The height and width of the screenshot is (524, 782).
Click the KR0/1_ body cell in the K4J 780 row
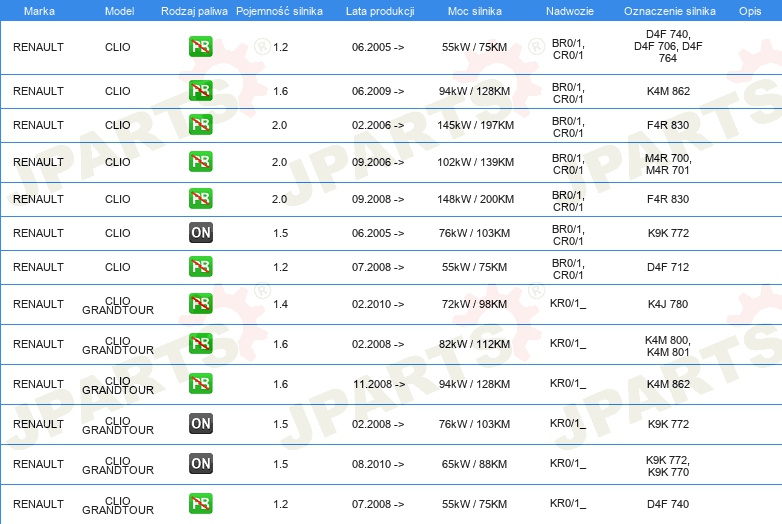(x=568, y=304)
